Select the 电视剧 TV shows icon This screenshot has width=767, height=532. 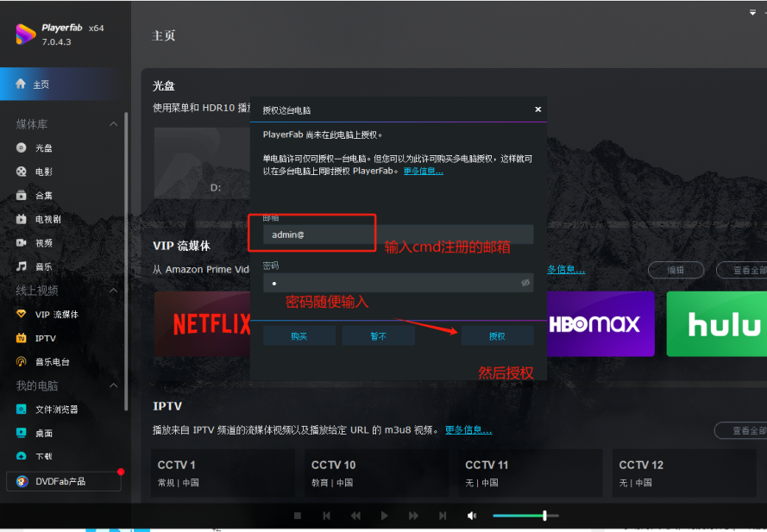[21, 219]
